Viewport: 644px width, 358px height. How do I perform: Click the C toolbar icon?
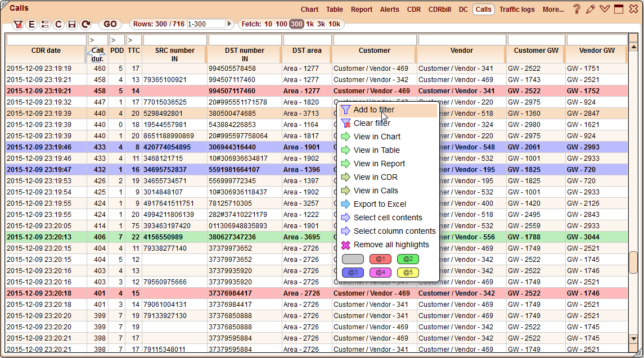(57, 24)
